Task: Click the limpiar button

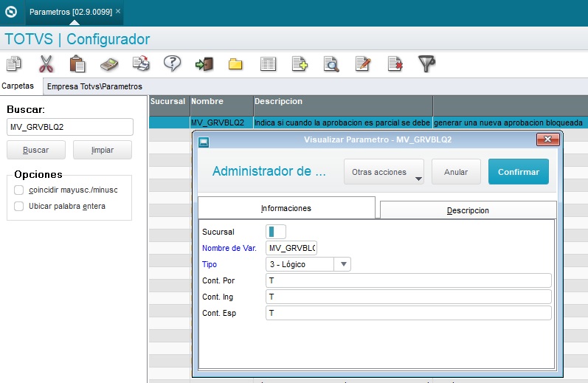Action: [x=103, y=150]
